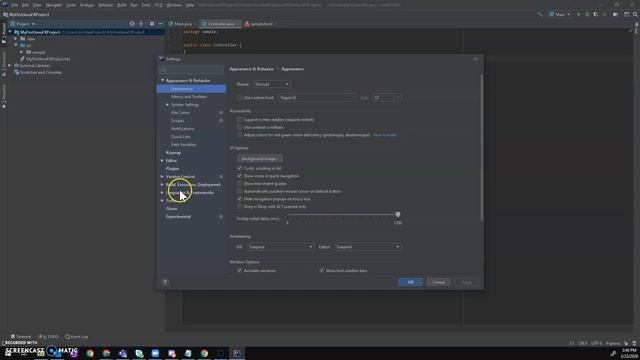Click the build hammer icon in top toolbar
640x360 pixels.
(540, 14)
